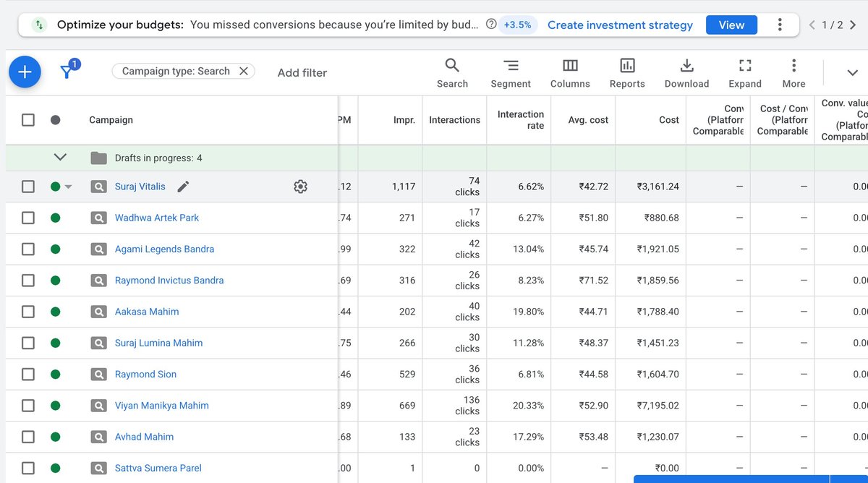Click the View button in budget banner
Viewport: 868px width, 483px height.
point(731,25)
